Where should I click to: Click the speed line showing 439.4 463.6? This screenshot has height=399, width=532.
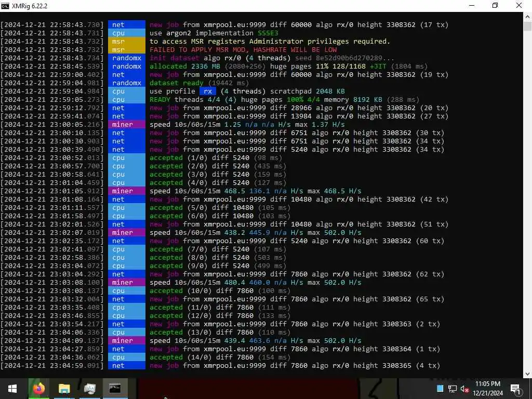point(256,341)
